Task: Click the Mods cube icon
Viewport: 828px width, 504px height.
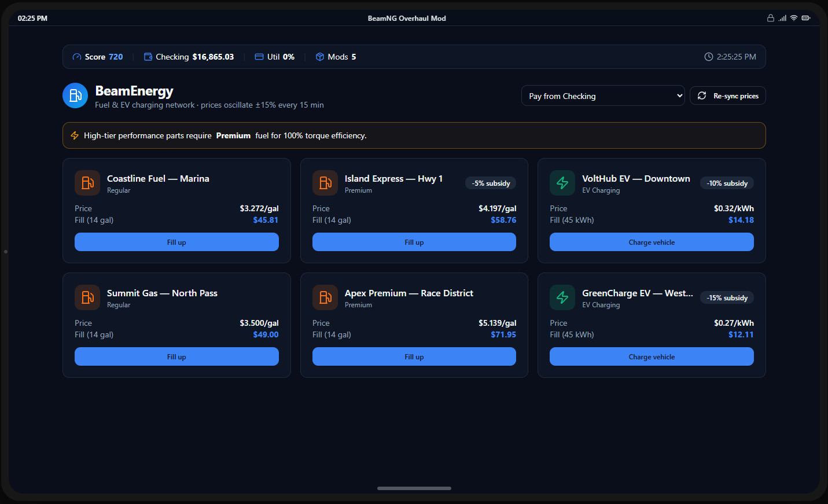Action: tap(320, 57)
